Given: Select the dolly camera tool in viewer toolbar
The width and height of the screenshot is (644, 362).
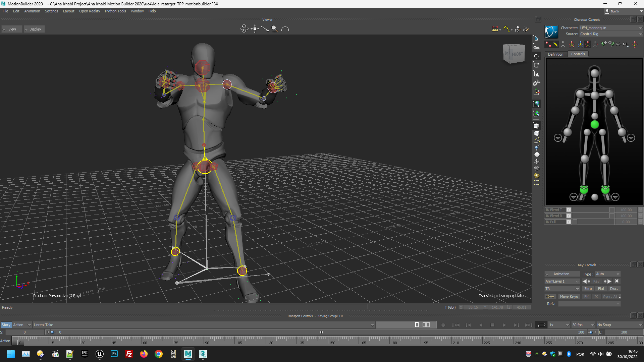Looking at the screenshot, I should 265,29.
